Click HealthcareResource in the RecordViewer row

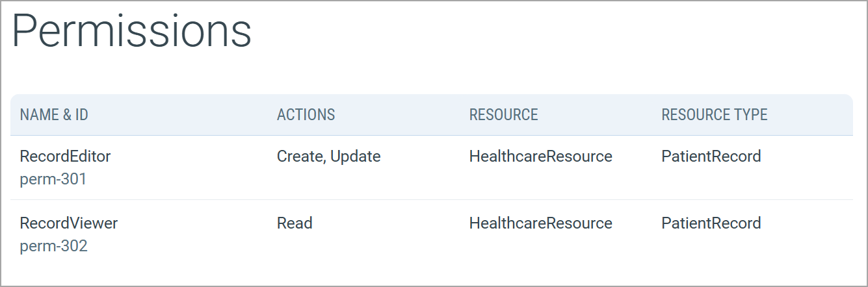tap(540, 223)
